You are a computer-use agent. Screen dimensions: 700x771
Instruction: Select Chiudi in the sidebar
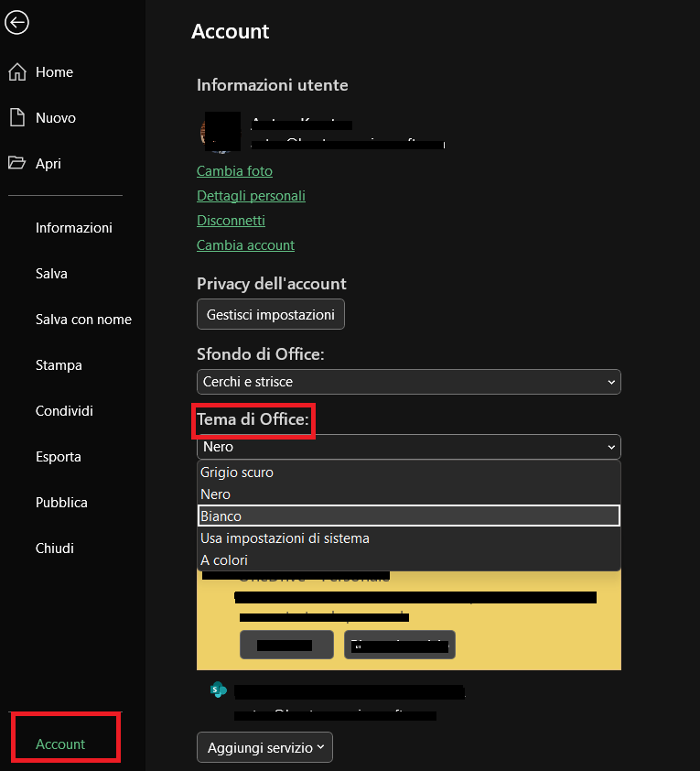point(55,548)
